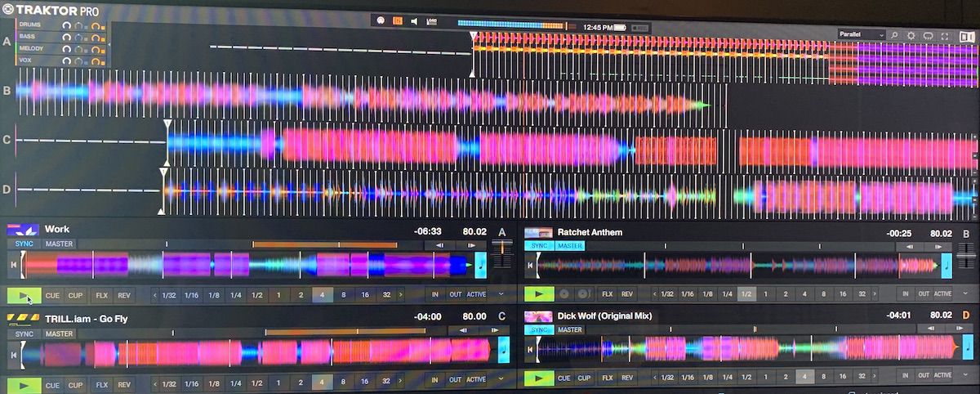Set loop OUT on deck C
Viewport: 980px width, 394px height.
click(x=455, y=380)
